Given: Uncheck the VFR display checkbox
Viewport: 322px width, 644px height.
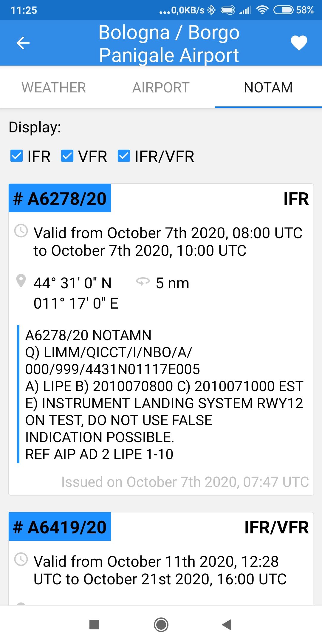Looking at the screenshot, I should tap(67, 156).
